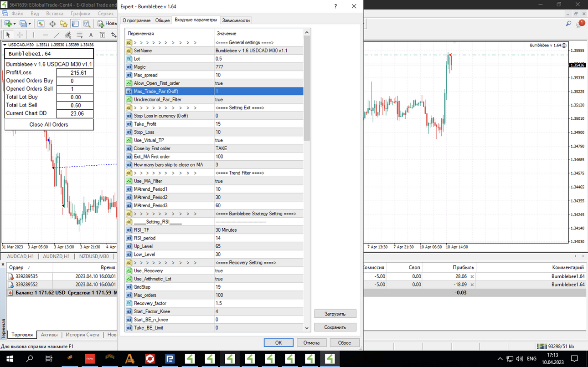The height and width of the screenshot is (367, 588).
Task: Open the arrows objects tool
Action: coord(113,35)
